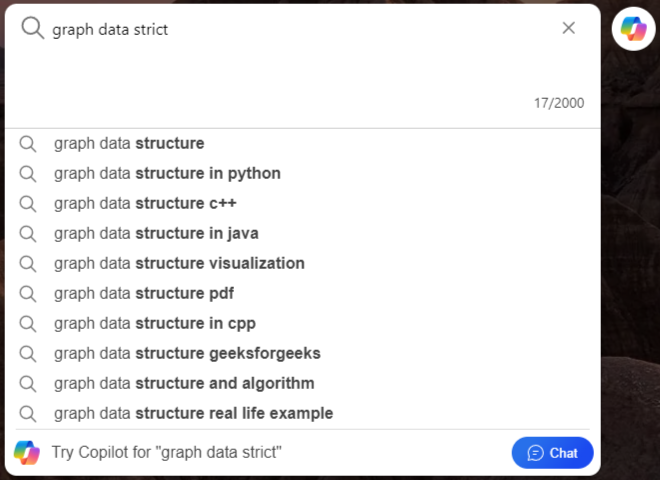
Task: Select suggestion graph data structure
Action: pyautogui.click(x=129, y=143)
